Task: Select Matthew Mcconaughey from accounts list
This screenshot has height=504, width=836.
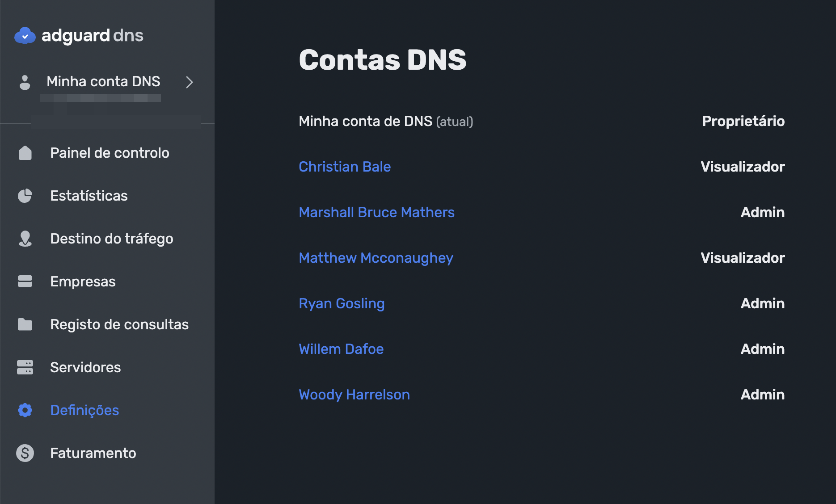Action: (x=376, y=258)
